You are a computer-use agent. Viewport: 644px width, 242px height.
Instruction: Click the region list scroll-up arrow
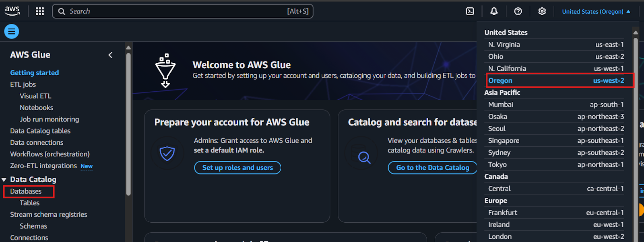[x=636, y=33]
